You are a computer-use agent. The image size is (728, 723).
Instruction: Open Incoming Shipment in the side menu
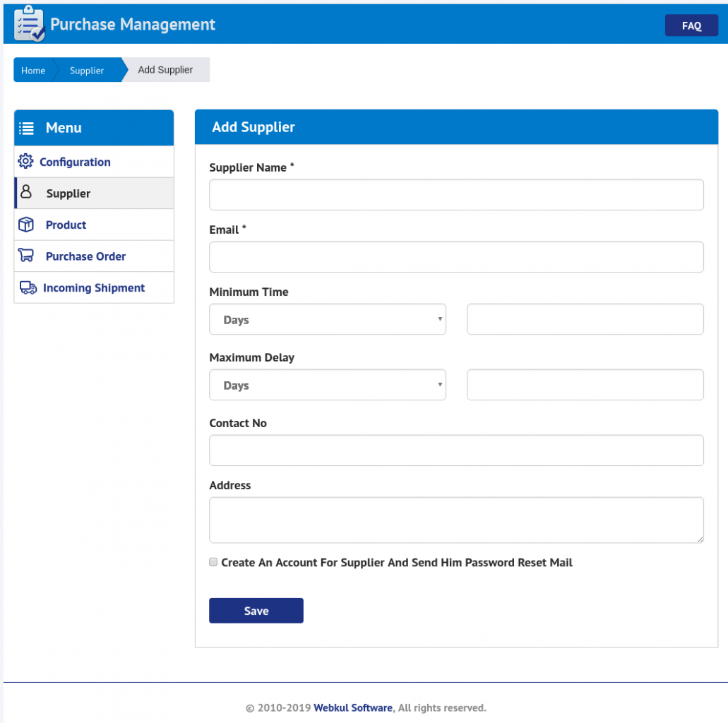(94, 288)
